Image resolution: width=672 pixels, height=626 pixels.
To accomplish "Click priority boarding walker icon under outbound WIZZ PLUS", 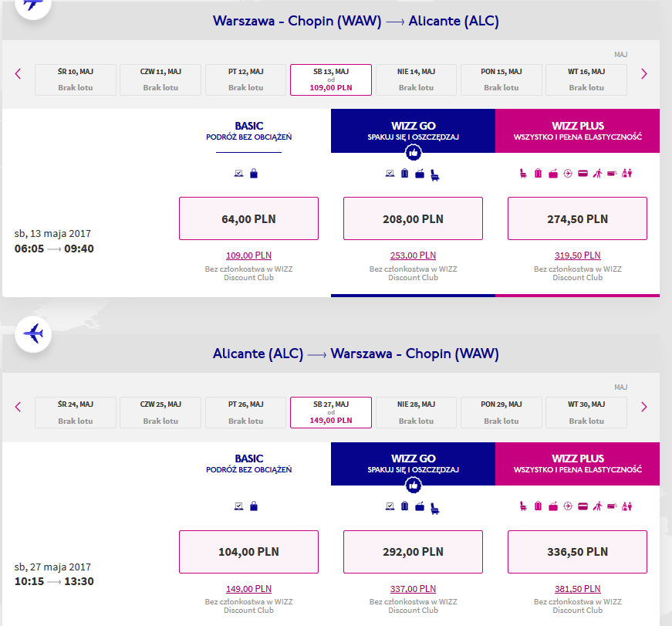I will (597, 173).
